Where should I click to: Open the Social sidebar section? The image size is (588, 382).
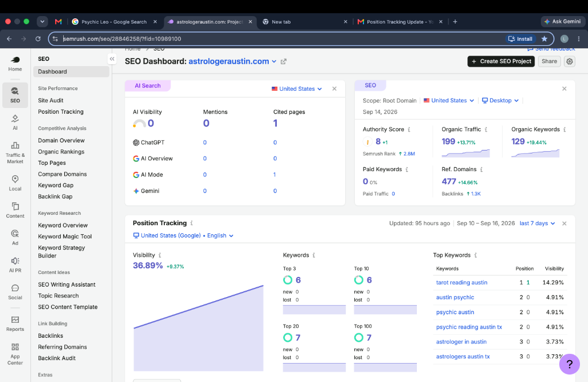pyautogui.click(x=15, y=292)
